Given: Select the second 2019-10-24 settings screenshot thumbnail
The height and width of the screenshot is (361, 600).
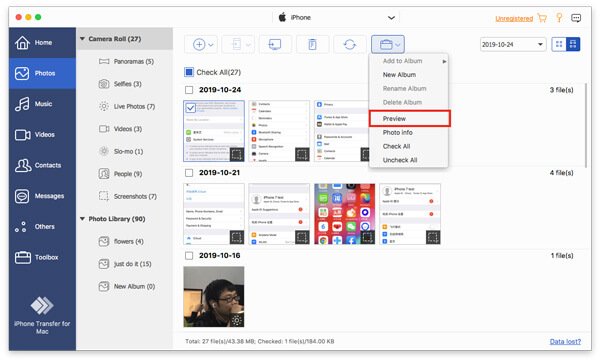Looking at the screenshot, I should click(279, 131).
